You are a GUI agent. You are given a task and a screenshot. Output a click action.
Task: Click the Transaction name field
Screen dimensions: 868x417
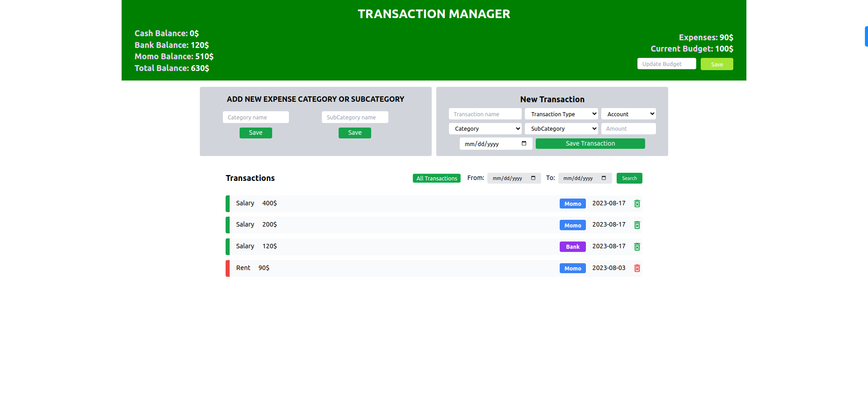(x=485, y=114)
